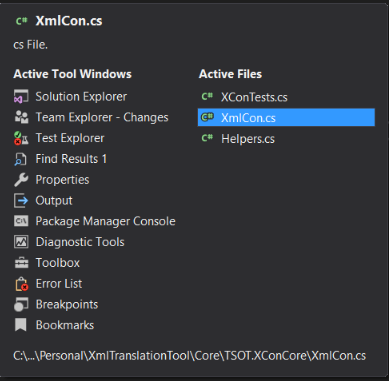Image resolution: width=390 pixels, height=382 pixels.
Task: Open Package Manager Console
Action: click(x=105, y=221)
